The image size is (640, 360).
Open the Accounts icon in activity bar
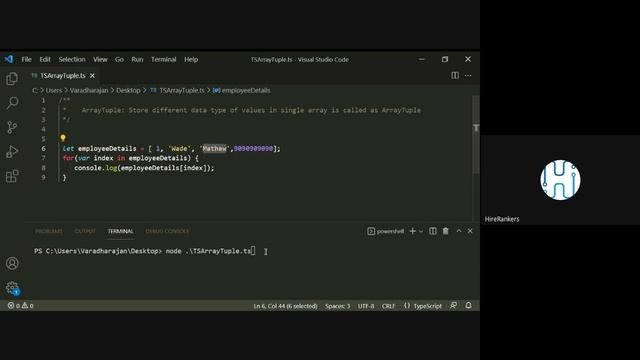(x=12, y=263)
